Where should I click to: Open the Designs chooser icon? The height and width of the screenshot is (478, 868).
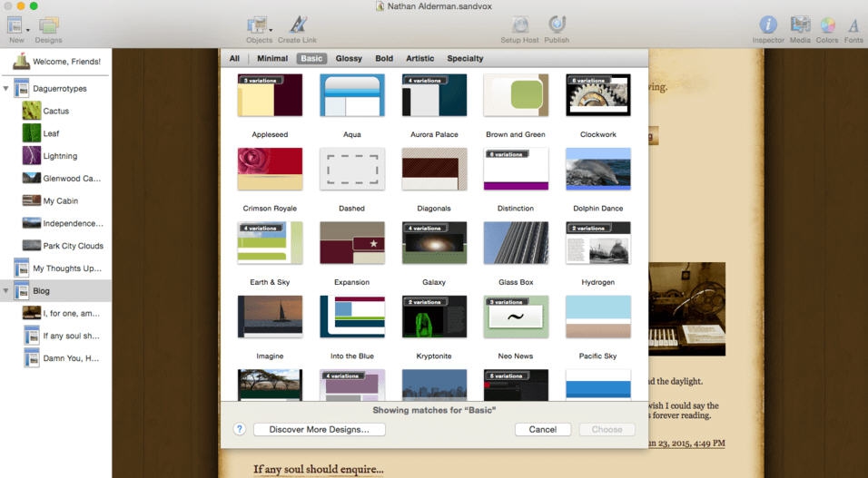point(48,25)
